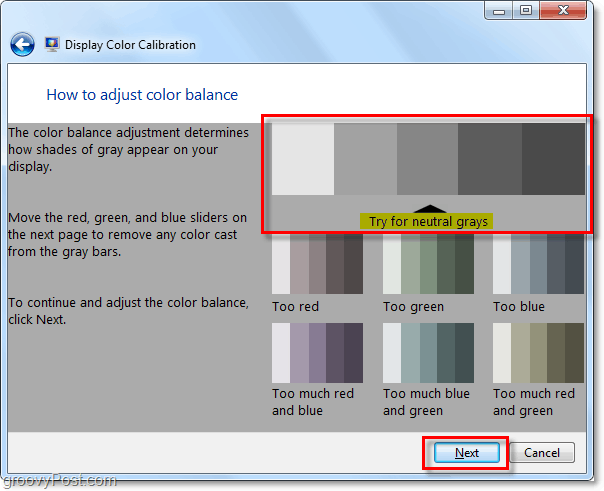Image resolution: width=604 pixels, height=491 pixels.
Task: Click the paragraph starting 'The color balance adjustment'
Action: coord(129,149)
